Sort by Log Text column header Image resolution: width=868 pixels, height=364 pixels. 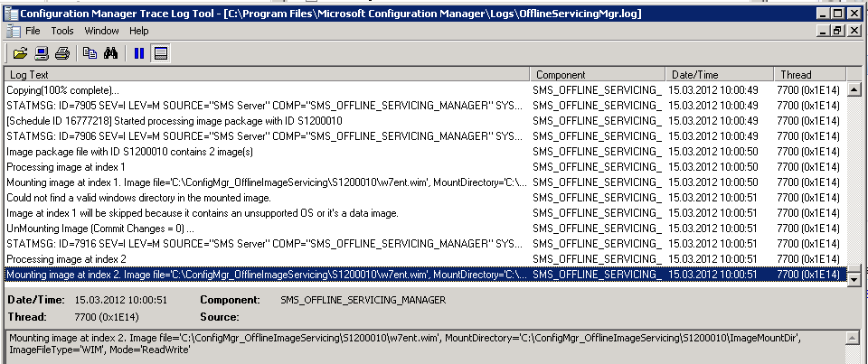268,75
